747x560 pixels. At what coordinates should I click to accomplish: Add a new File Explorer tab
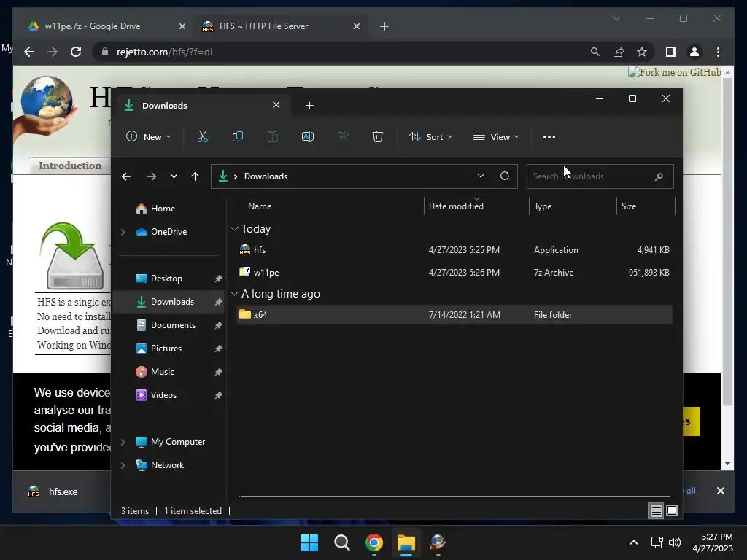pos(309,105)
